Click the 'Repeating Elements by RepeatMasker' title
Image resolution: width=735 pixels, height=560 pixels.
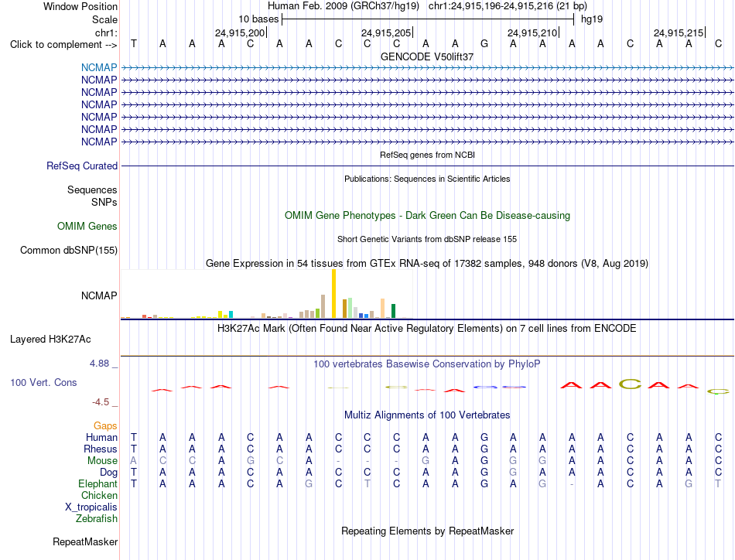(x=427, y=531)
